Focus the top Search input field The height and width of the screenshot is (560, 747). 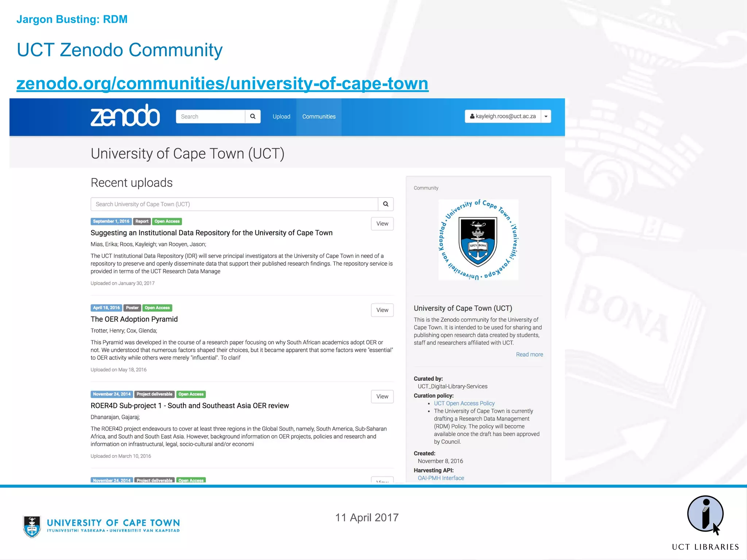210,117
